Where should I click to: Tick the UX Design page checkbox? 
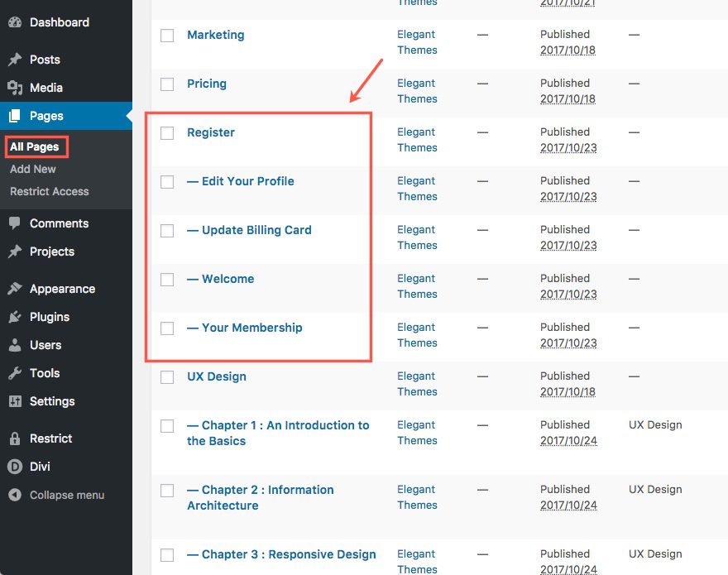coord(167,377)
